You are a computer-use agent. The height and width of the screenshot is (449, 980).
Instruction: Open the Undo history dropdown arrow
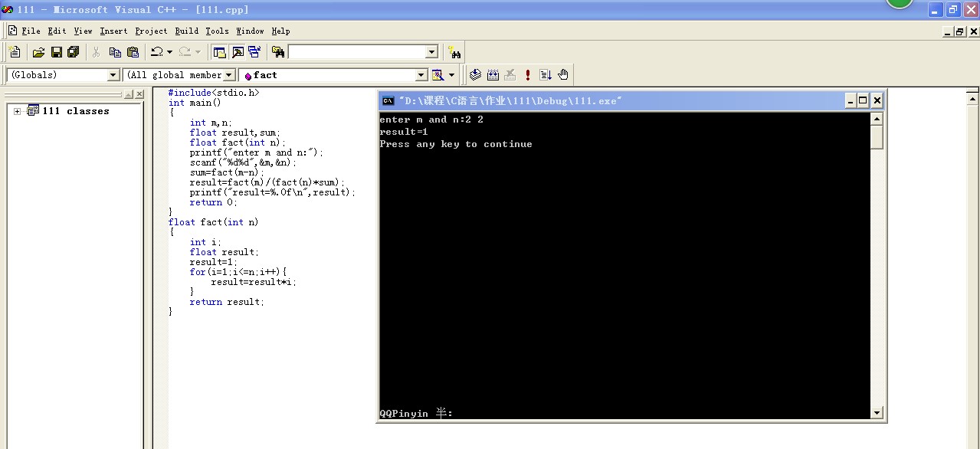coord(169,52)
